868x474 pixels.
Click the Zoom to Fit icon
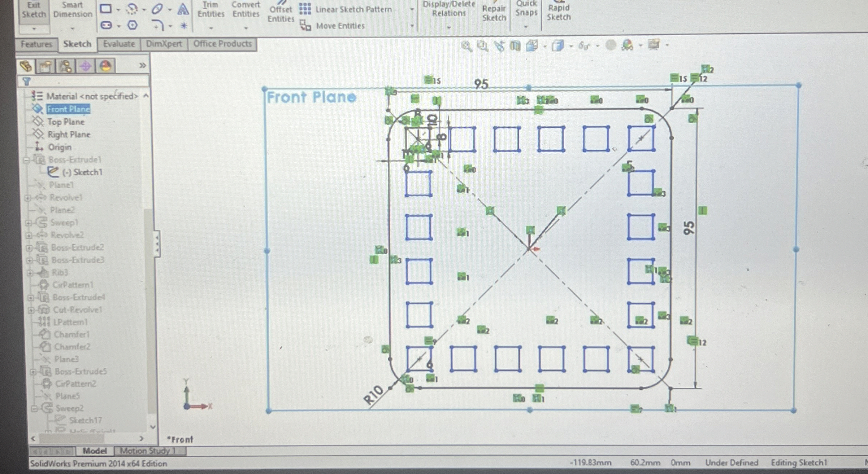466,46
